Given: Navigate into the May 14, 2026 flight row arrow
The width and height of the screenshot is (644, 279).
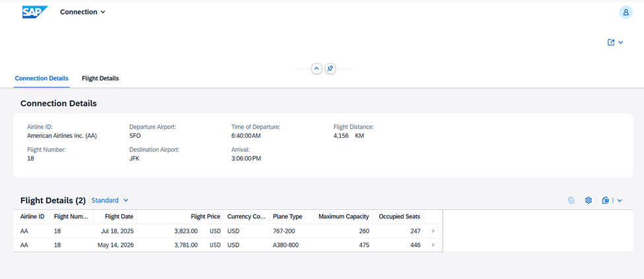Looking at the screenshot, I should pyautogui.click(x=433, y=245).
